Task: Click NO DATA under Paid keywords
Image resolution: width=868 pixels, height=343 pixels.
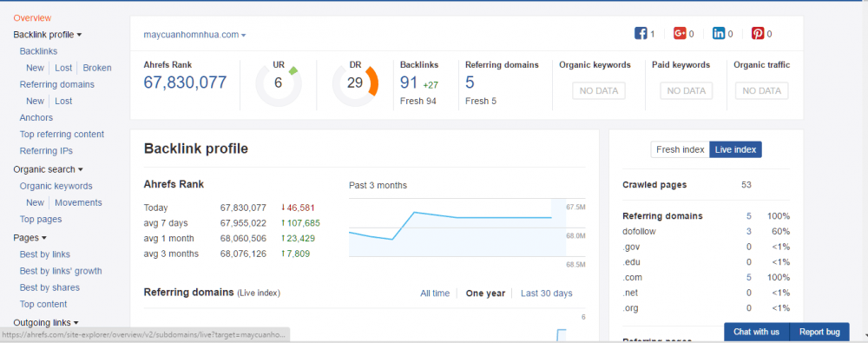Action: [686, 91]
